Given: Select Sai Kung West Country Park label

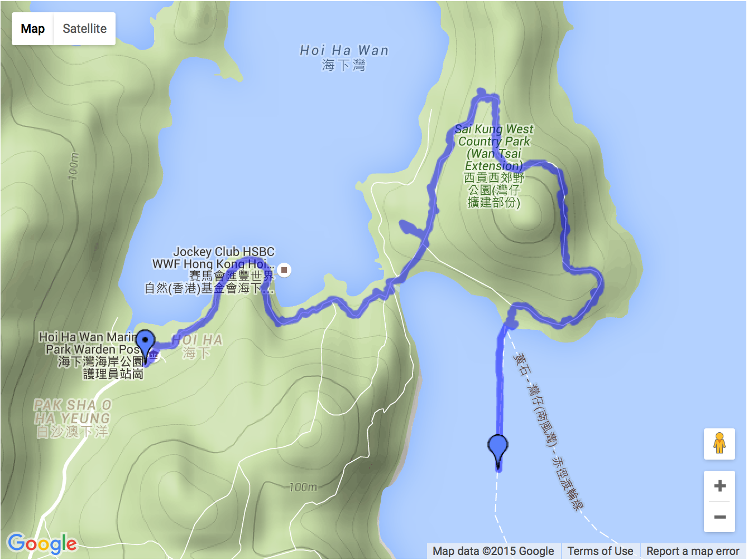Looking at the screenshot, I should point(494,166).
